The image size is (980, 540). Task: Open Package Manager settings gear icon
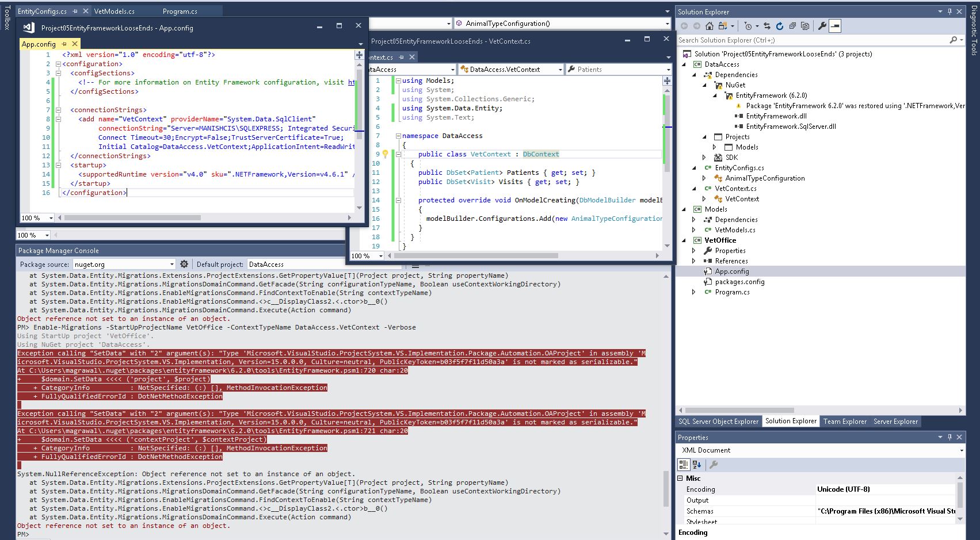[x=184, y=264]
